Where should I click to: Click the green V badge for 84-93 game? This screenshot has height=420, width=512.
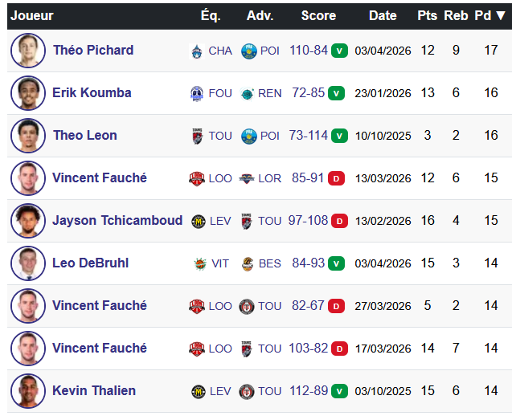(x=337, y=263)
